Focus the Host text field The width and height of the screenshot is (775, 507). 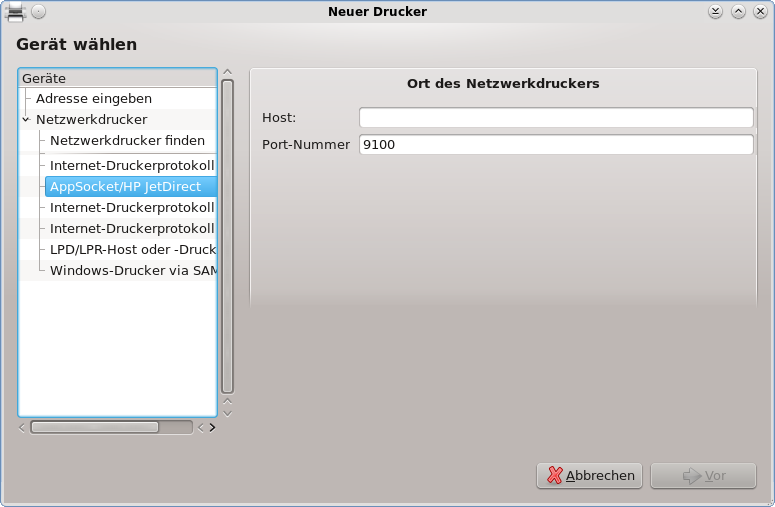pos(556,118)
